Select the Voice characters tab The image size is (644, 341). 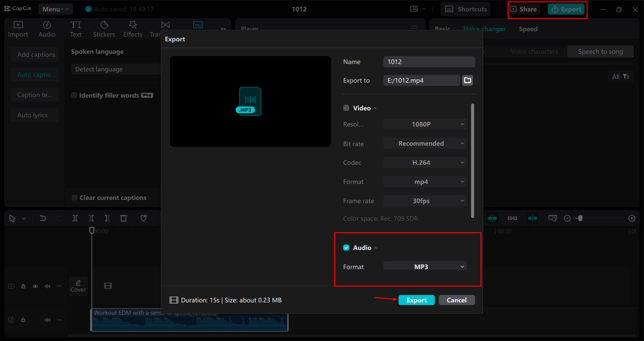[534, 51]
